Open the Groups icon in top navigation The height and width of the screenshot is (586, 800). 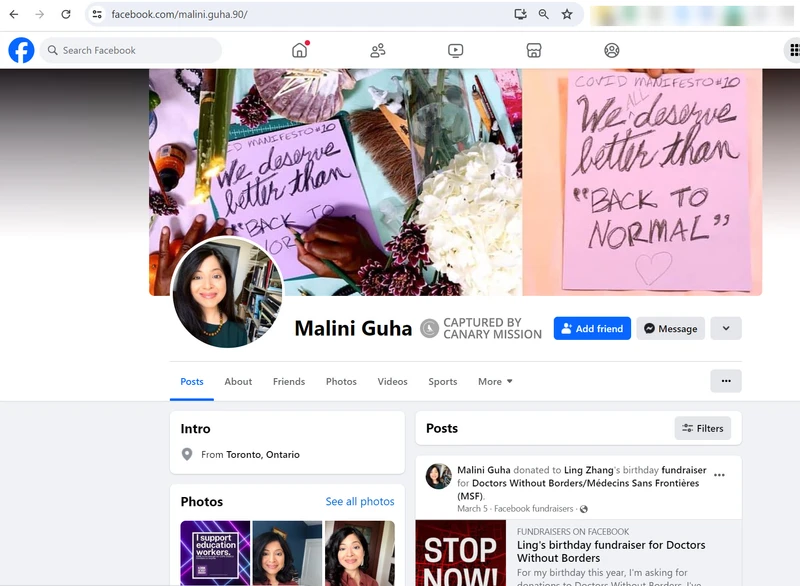point(612,50)
